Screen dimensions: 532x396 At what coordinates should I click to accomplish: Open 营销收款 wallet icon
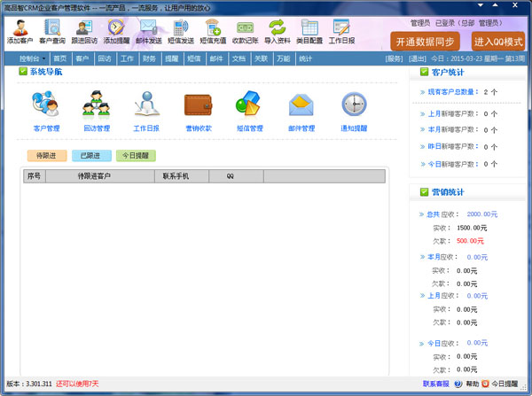199,112
